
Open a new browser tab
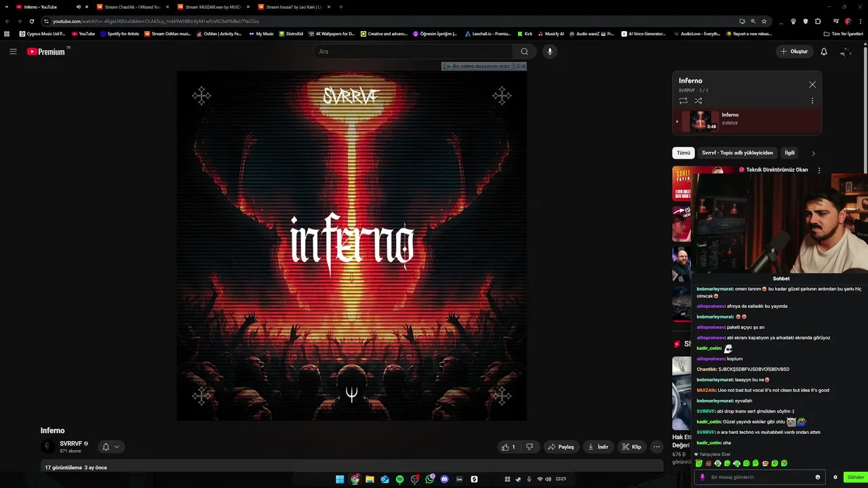340,7
